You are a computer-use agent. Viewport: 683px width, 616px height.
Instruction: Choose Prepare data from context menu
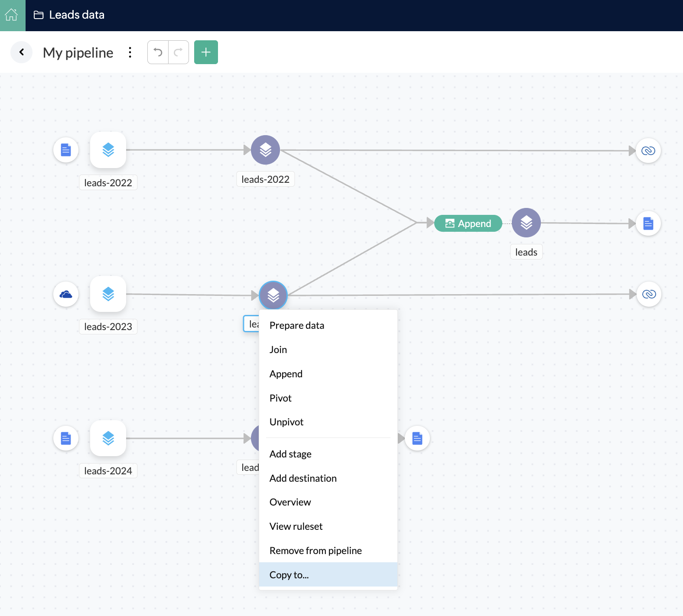[x=297, y=325]
